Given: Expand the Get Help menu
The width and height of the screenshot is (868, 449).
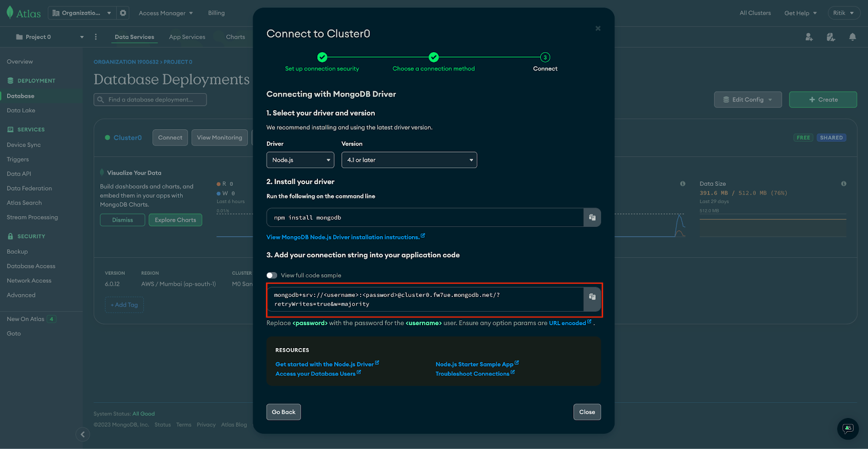Looking at the screenshot, I should (800, 13).
